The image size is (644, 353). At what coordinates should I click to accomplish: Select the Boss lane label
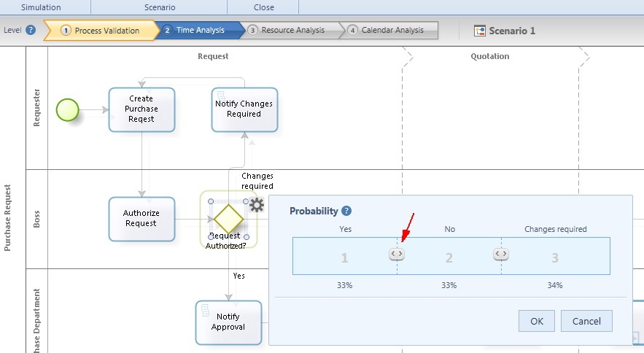[36, 219]
